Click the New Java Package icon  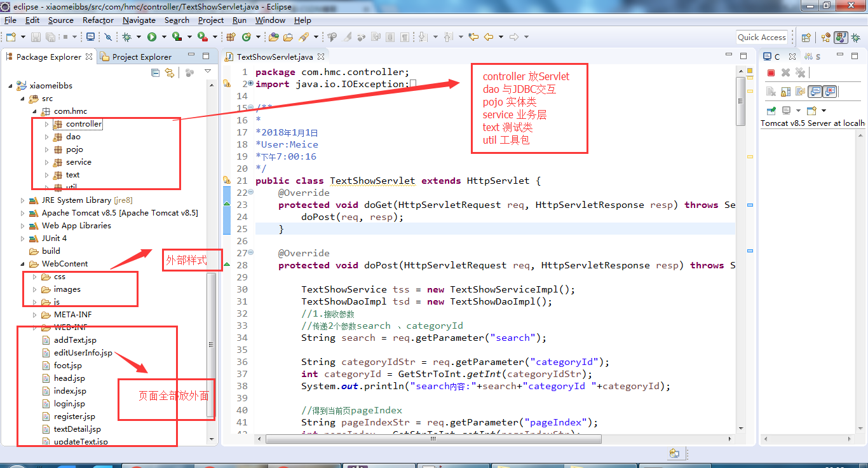[231, 38]
